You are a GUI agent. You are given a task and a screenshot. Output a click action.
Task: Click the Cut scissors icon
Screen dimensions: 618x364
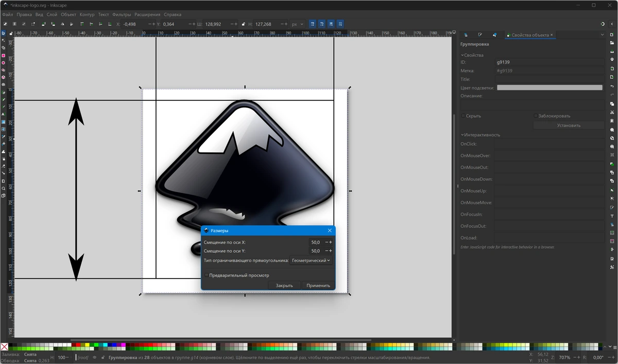pos(612,112)
